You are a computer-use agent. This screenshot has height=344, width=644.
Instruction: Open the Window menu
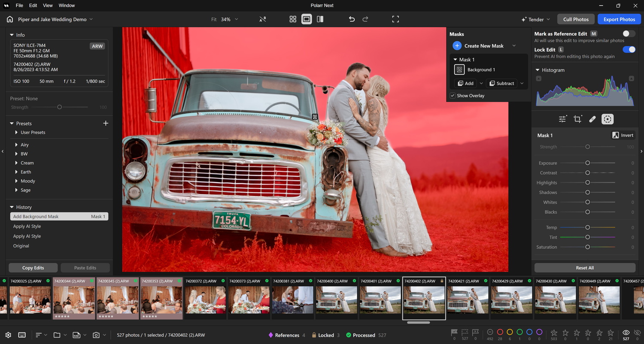[67, 6]
